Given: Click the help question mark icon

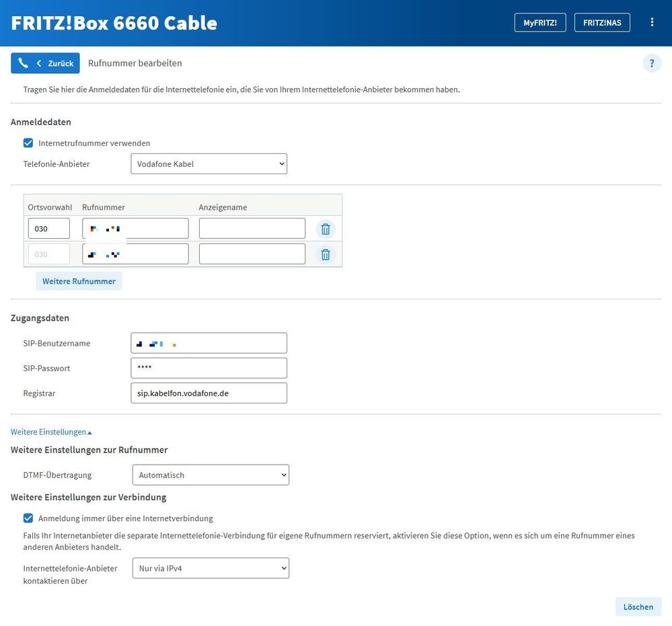Looking at the screenshot, I should click(652, 63).
